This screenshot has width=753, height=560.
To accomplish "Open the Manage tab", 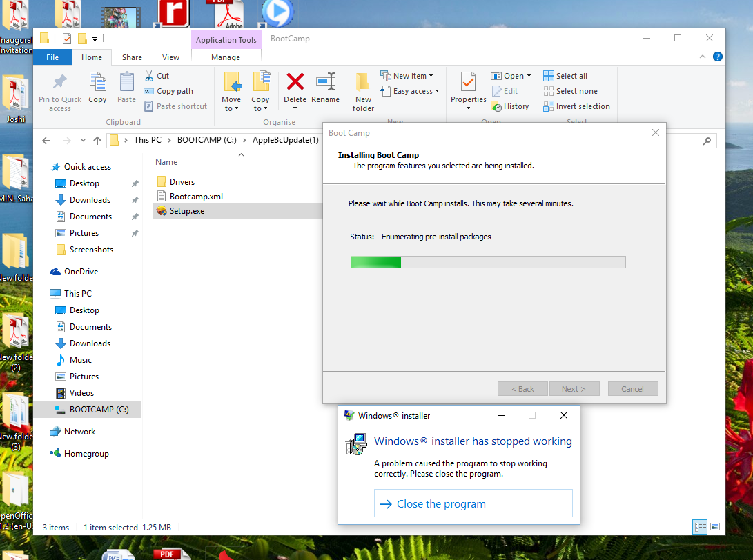I will pyautogui.click(x=226, y=57).
